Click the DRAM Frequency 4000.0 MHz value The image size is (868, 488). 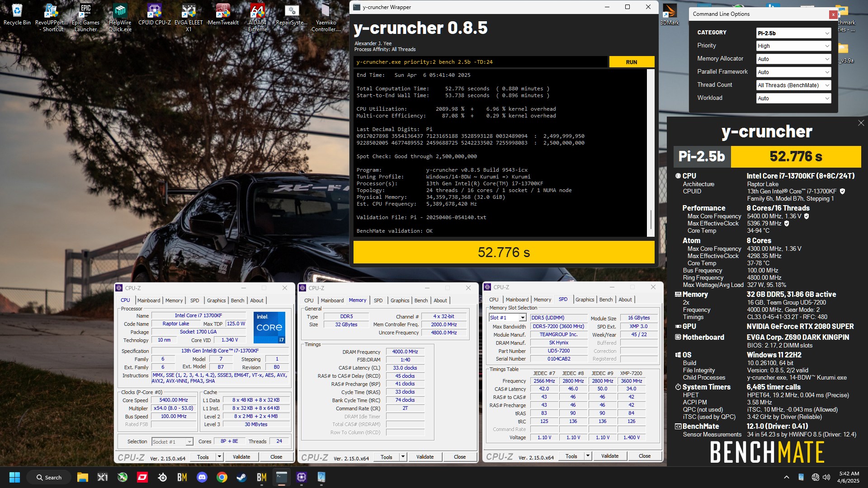pos(405,352)
